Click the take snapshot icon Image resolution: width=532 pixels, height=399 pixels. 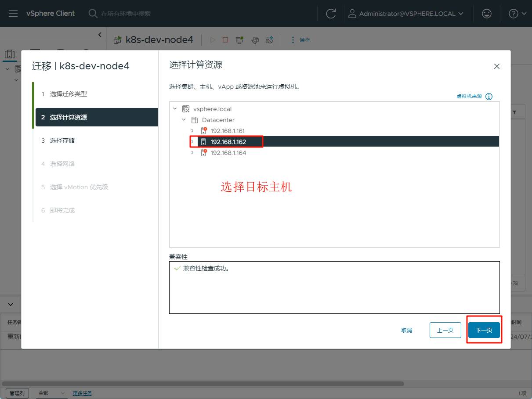tap(270, 40)
